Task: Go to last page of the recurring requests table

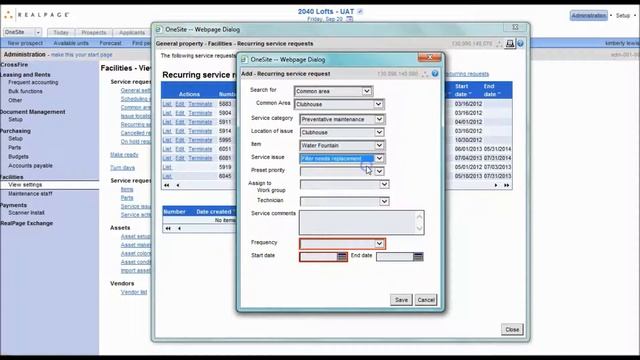Action: 507,185
